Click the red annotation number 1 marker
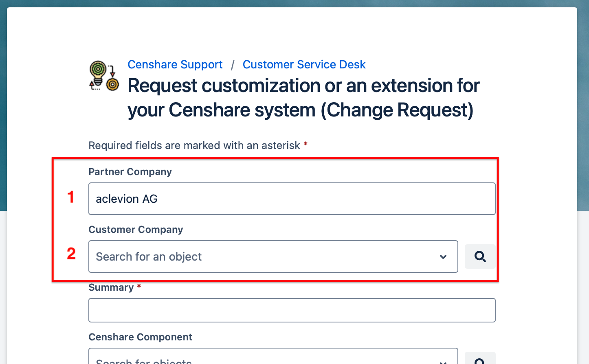Screen dimensions: 589x364 71,197
